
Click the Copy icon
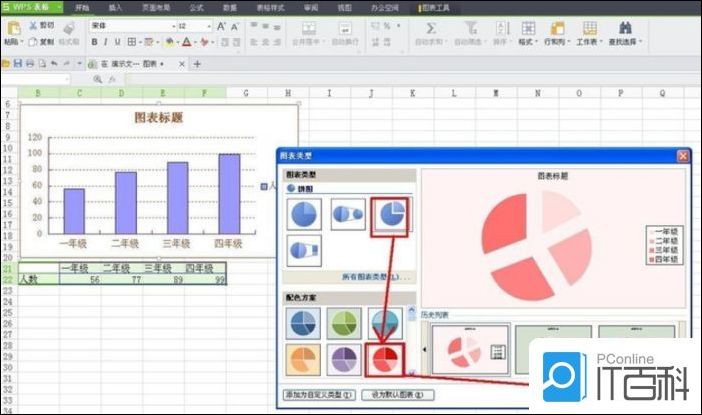pyautogui.click(x=33, y=42)
